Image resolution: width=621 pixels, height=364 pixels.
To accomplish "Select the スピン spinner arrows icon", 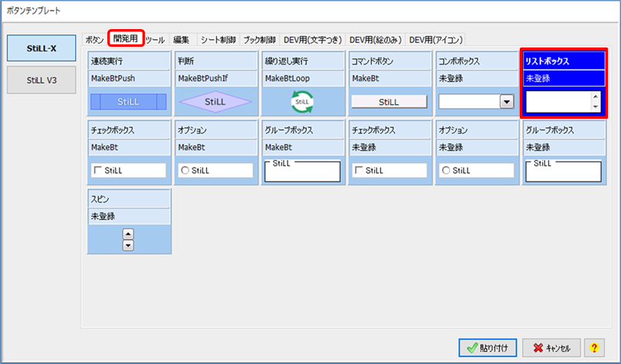I will click(129, 239).
